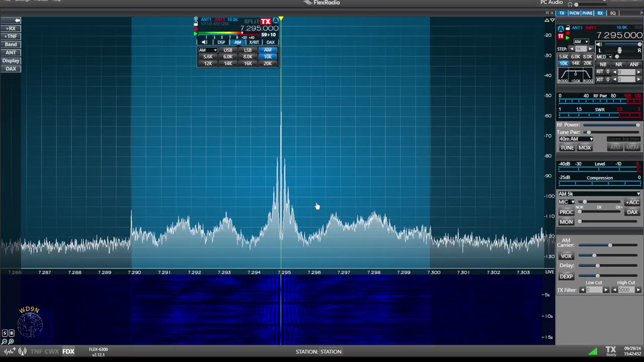Open the 40m AM profile dropdown
The image size is (644, 362).
point(576,139)
